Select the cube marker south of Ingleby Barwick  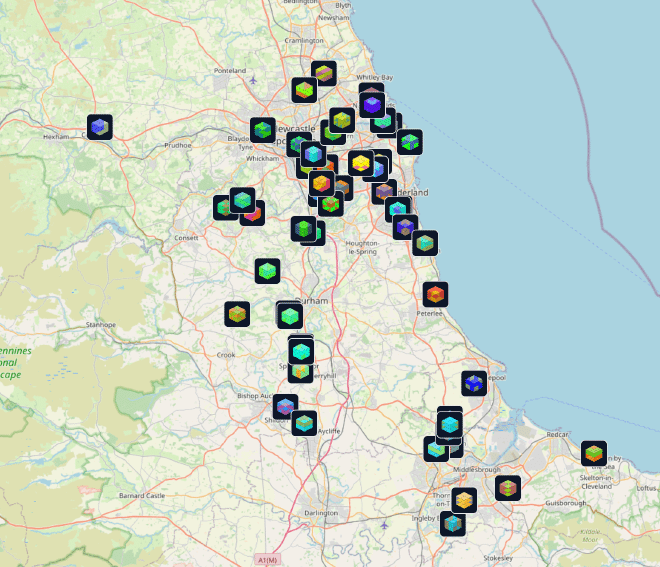[x=453, y=523]
